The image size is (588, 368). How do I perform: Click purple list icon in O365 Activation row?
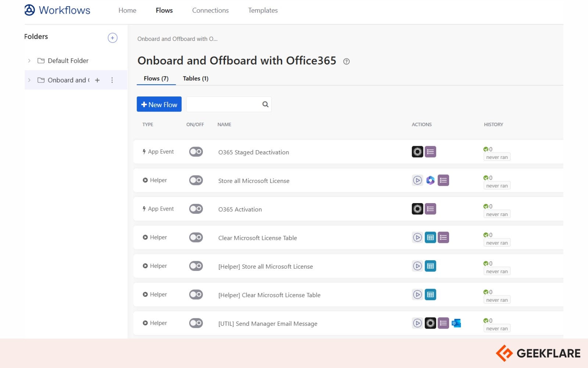[430, 209]
